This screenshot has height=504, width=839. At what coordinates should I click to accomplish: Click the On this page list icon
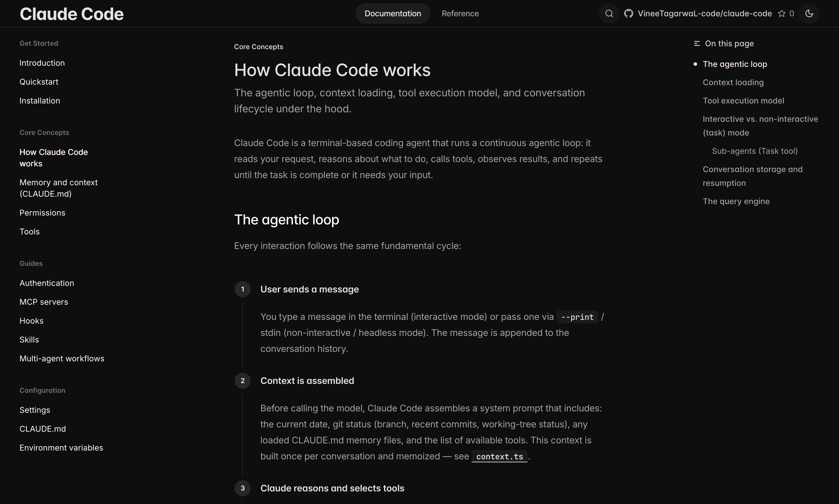(697, 43)
